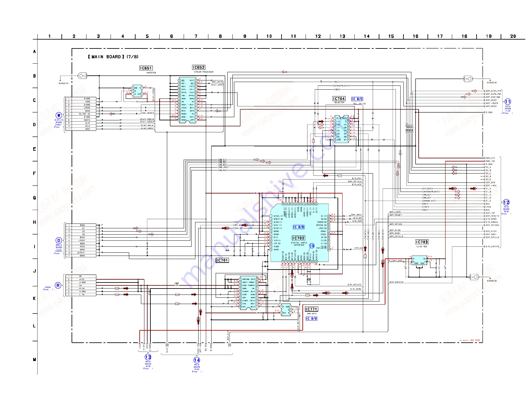532x400 pixels.
Task: Click column number 20 in the top ruler
Action: [x=513, y=36]
